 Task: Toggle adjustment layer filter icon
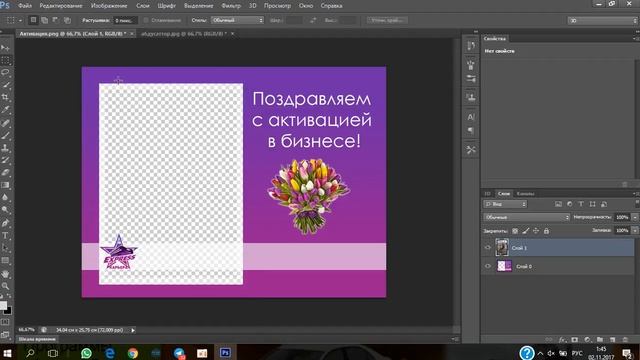point(569,204)
